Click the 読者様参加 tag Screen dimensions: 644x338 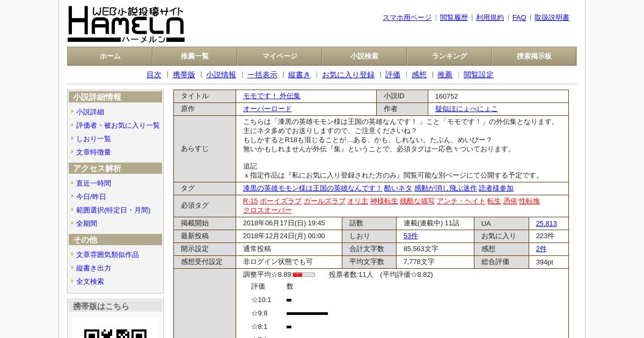pyautogui.click(x=496, y=188)
